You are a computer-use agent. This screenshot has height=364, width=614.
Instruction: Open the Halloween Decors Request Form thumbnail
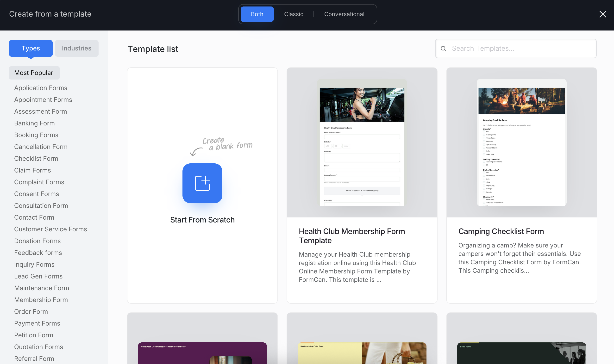point(202,353)
